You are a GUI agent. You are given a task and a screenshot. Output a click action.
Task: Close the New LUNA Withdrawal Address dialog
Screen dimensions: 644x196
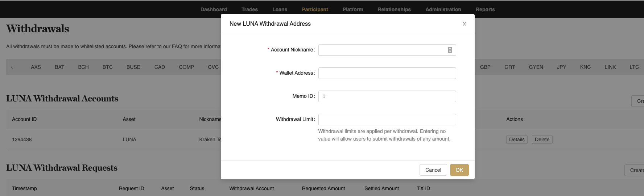pyautogui.click(x=464, y=24)
